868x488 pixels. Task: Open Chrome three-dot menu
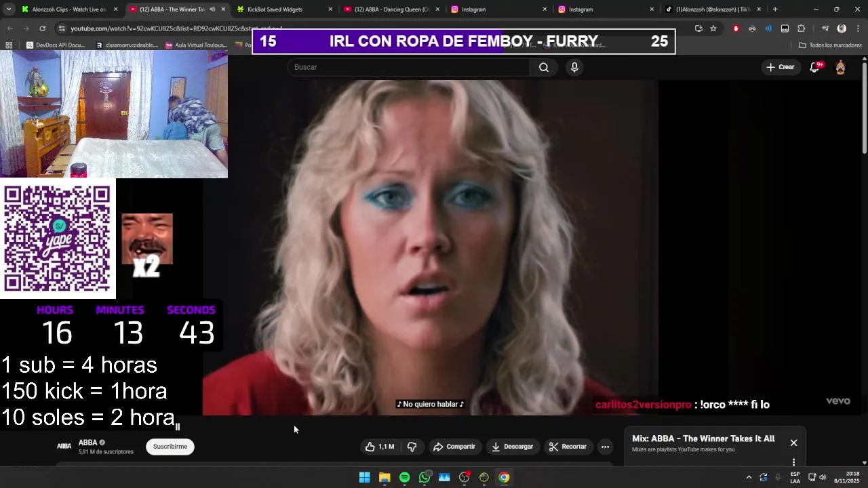(x=858, y=28)
